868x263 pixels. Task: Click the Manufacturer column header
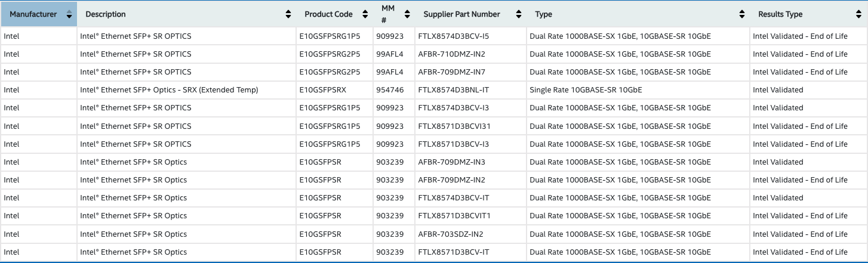[x=39, y=14]
